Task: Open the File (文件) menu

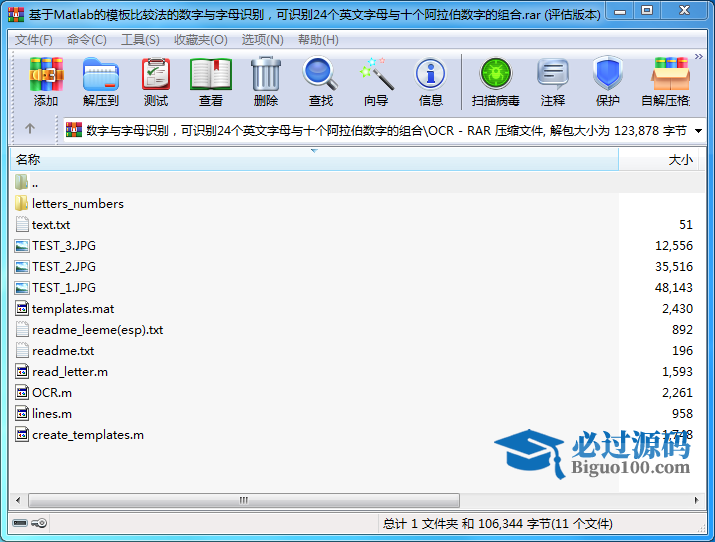Action: (x=34, y=40)
